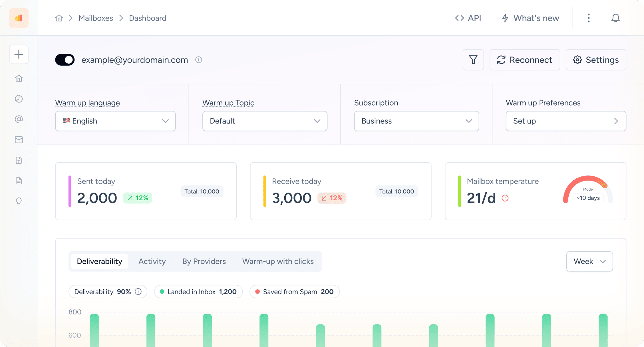
Task: Click the Reconnect button
Action: coord(525,60)
